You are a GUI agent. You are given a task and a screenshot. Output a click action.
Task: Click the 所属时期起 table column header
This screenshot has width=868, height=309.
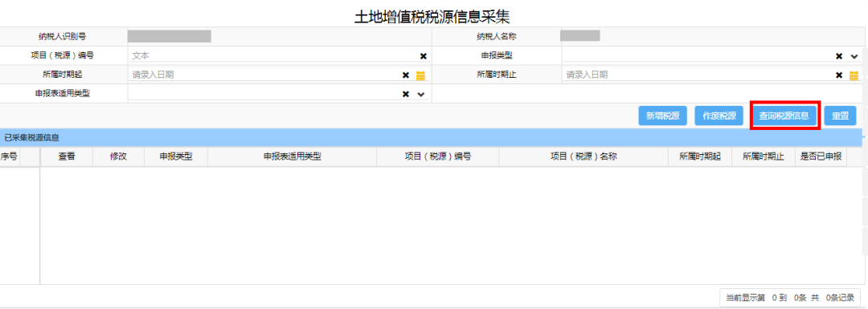(700, 157)
